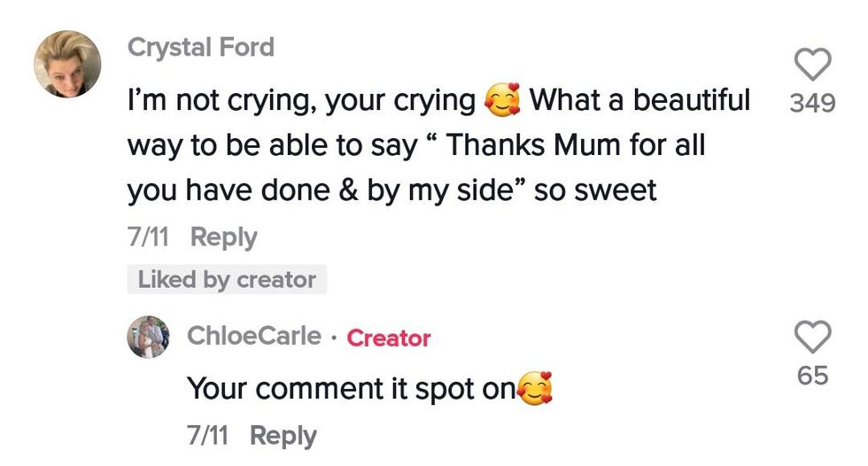Click the ChloeCarle username

pyautogui.click(x=254, y=337)
